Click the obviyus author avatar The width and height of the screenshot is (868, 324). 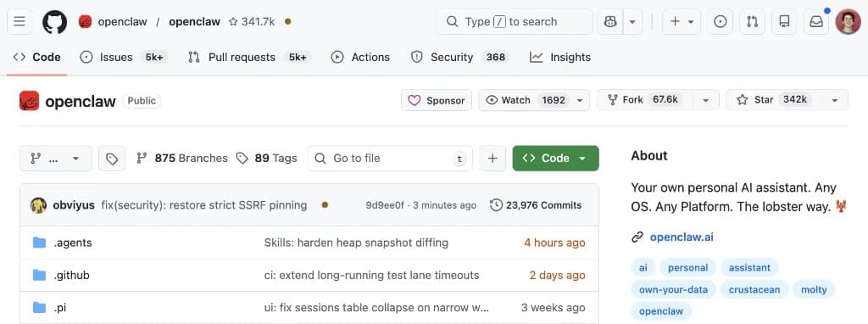[39, 205]
